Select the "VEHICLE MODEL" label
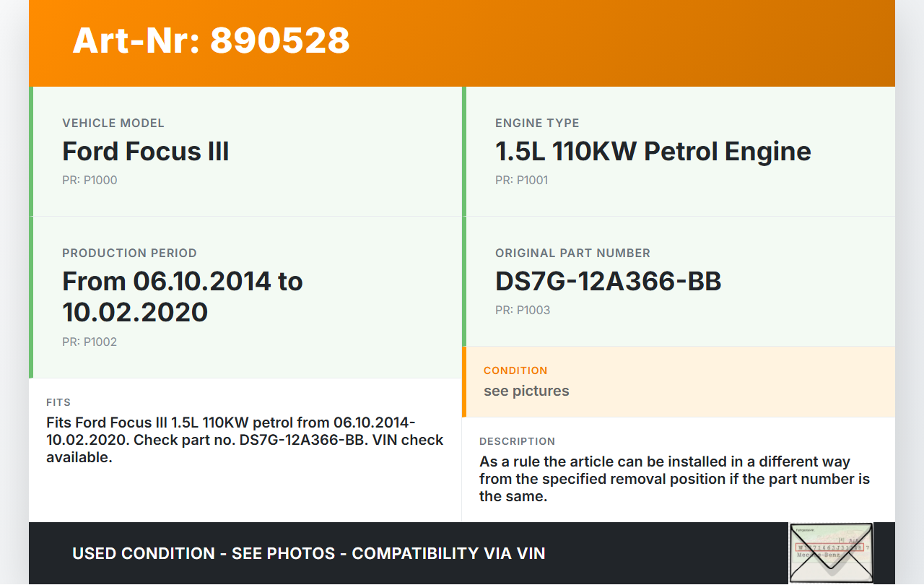Screen dimensions: 924x585 (113, 123)
